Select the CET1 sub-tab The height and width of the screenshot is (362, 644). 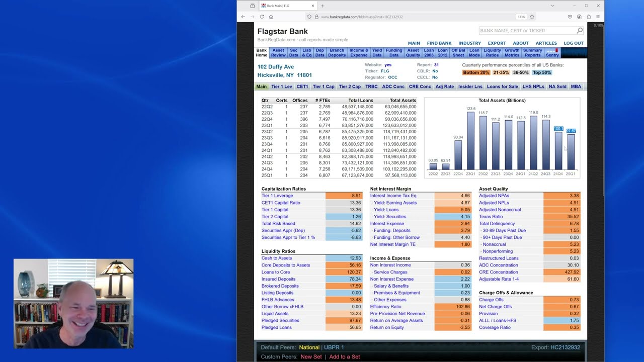click(x=302, y=86)
